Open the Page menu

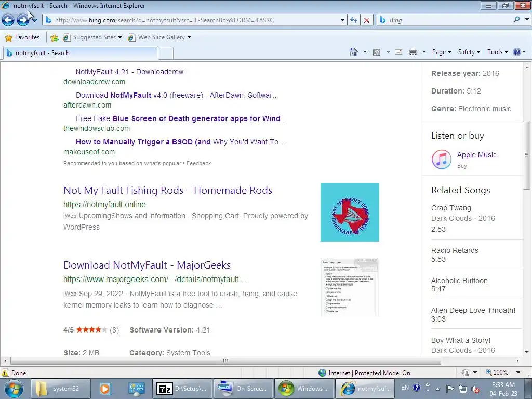[x=442, y=52]
